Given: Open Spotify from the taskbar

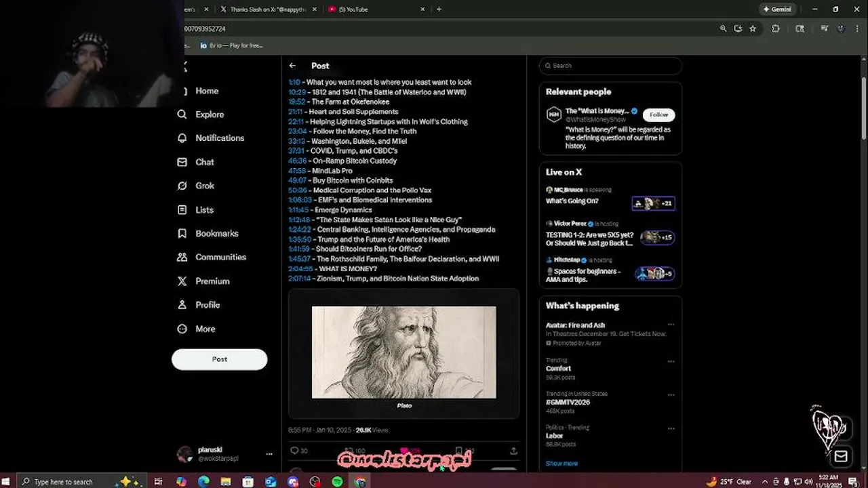Looking at the screenshot, I should [337, 481].
